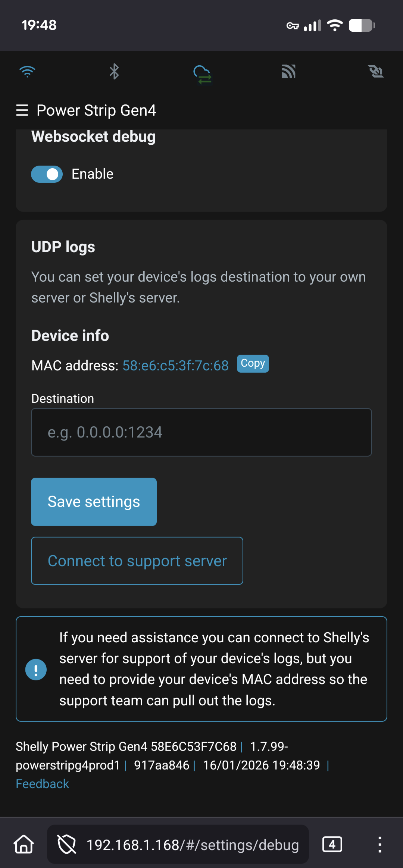Tap the crossed-out icon in the top status row
Screen dimensions: 403x868
(376, 71)
